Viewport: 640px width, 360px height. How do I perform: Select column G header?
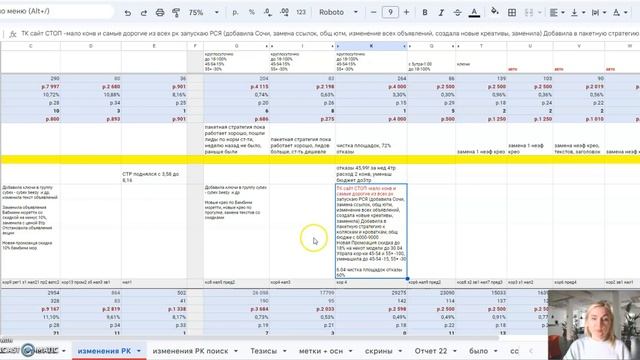[236, 46]
